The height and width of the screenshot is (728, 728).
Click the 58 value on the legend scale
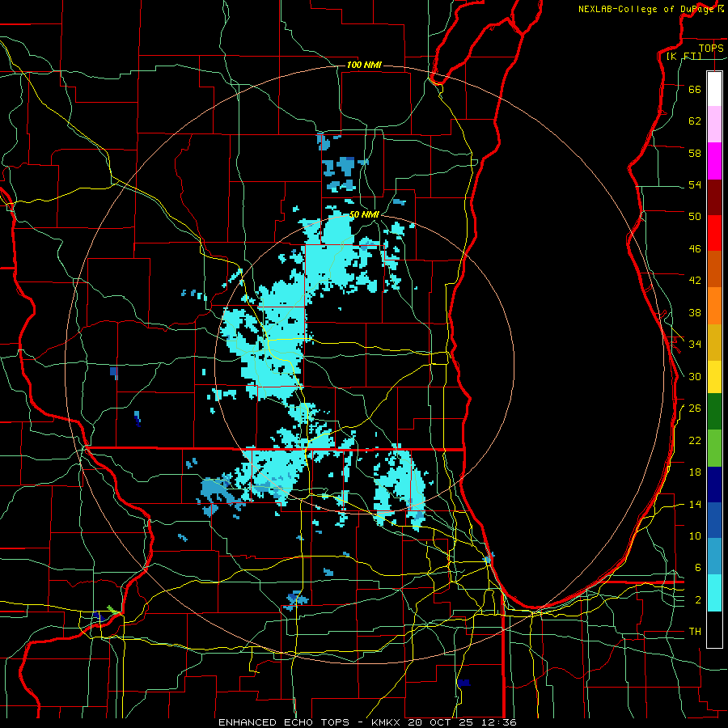coord(695,153)
